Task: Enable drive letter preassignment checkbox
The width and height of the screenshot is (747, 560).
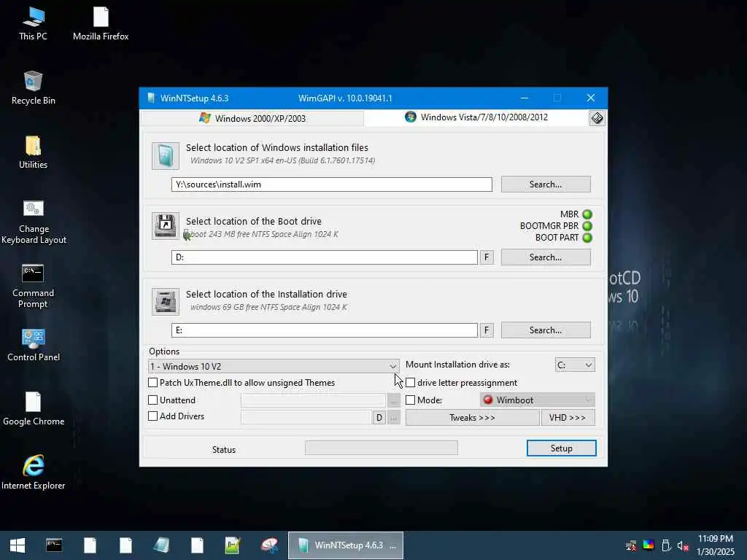Action: [410, 382]
